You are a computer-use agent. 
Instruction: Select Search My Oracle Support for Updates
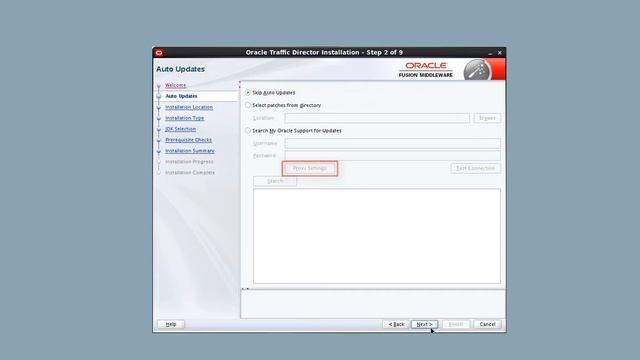pyautogui.click(x=248, y=131)
